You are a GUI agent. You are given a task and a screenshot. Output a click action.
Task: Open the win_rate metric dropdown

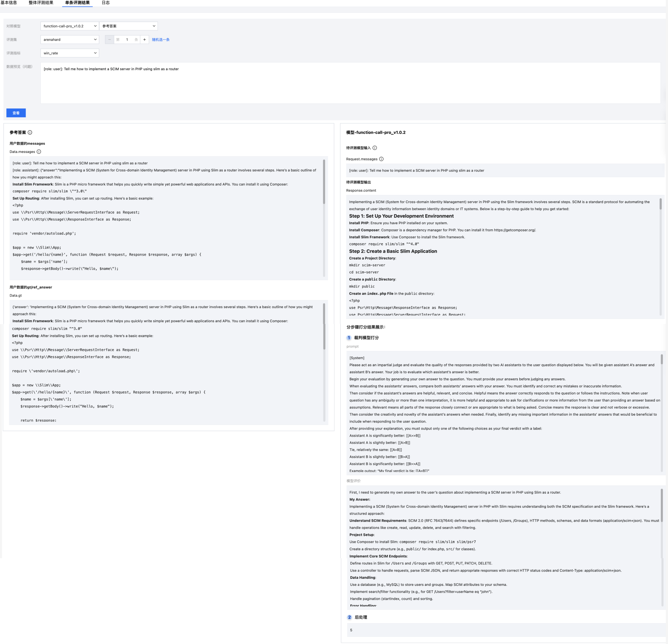tap(69, 53)
